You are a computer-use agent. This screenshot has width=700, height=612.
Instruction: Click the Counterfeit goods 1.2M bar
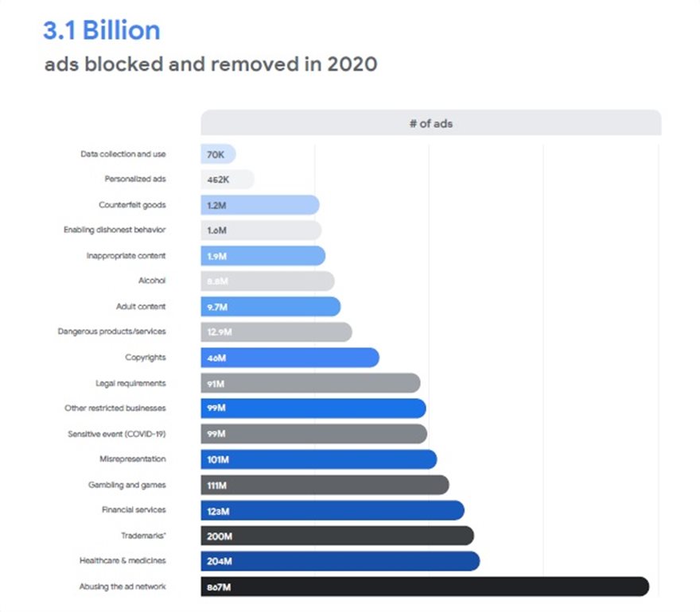[x=259, y=205]
